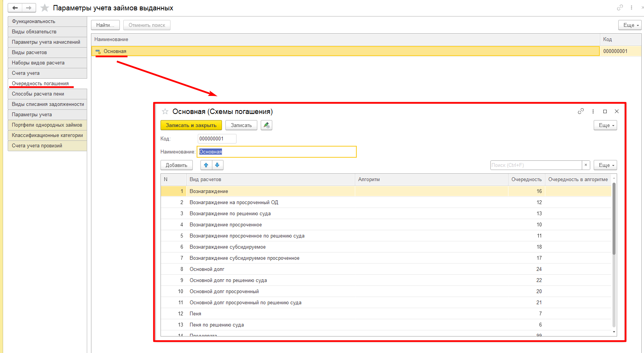This screenshot has width=644, height=353.
Task: Click the Поиск (Ctrl+F) search field
Action: click(536, 165)
